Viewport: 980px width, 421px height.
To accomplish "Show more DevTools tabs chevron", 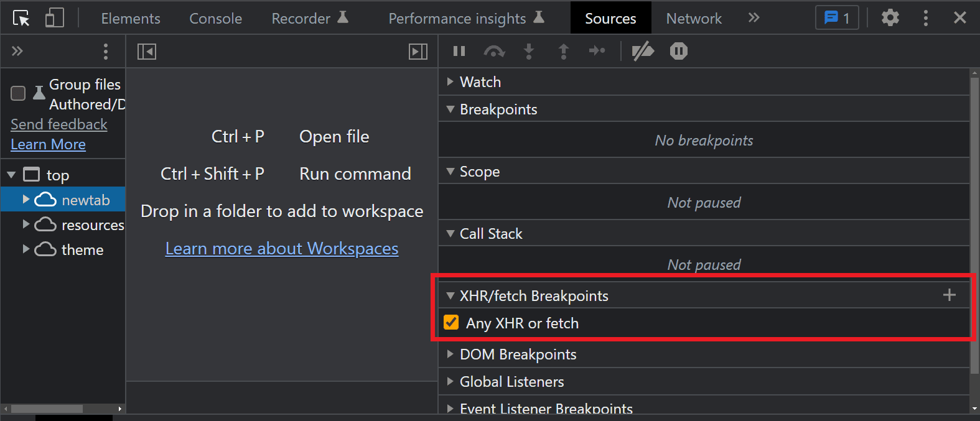I will pos(754,17).
